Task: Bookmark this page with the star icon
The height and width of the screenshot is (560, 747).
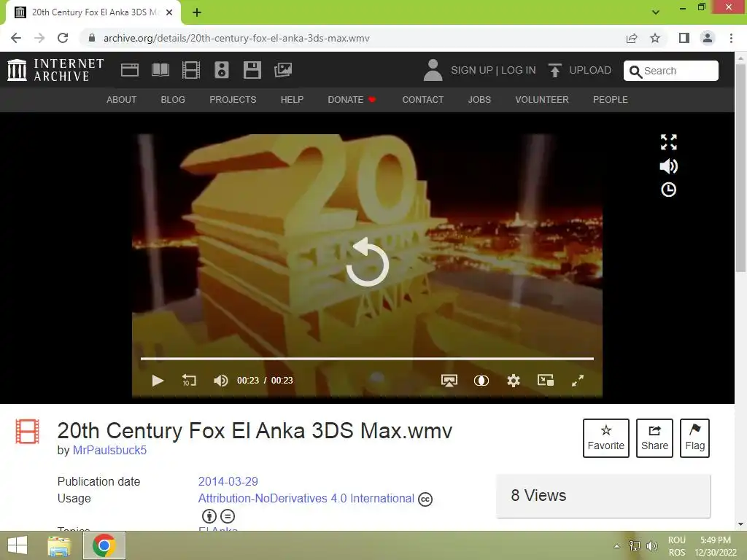Action: (x=655, y=38)
